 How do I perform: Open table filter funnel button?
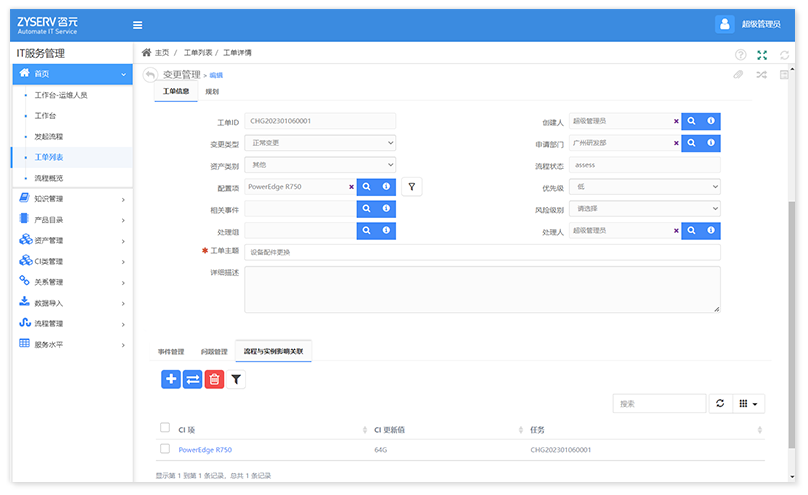click(236, 379)
